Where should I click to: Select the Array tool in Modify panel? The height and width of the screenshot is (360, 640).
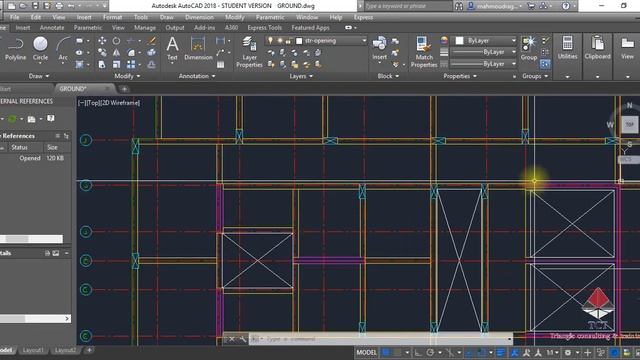point(131,64)
